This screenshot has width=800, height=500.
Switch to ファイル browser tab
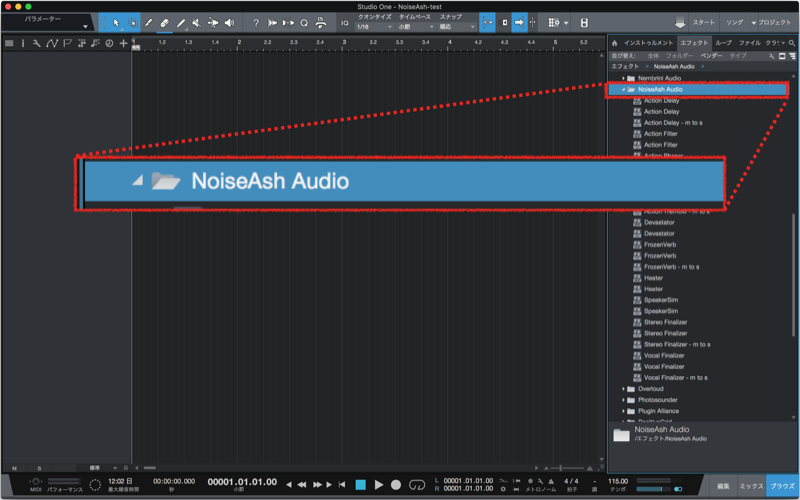[749, 43]
